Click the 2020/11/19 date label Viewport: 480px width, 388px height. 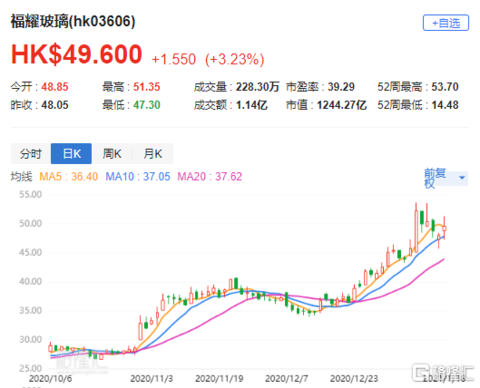[x=219, y=379]
